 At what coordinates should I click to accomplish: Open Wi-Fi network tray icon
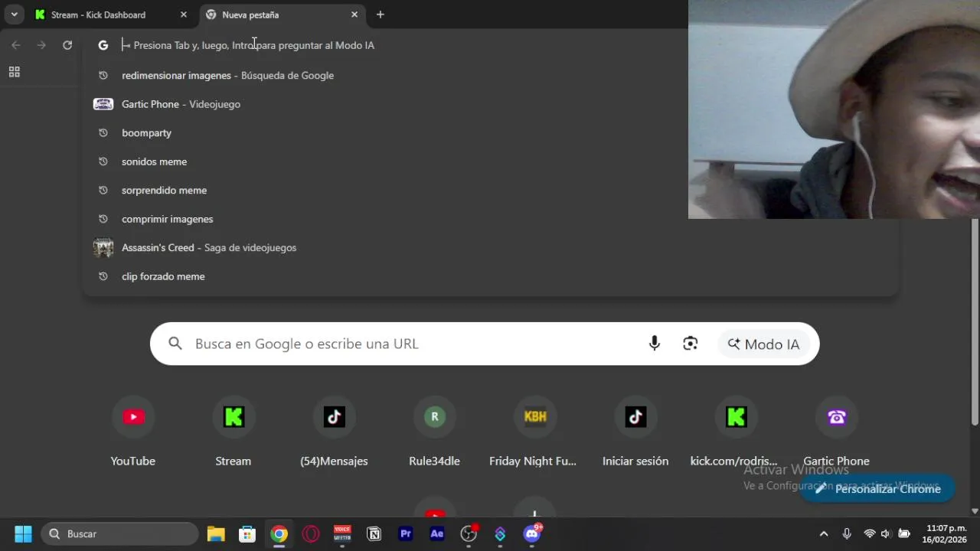[869, 533]
